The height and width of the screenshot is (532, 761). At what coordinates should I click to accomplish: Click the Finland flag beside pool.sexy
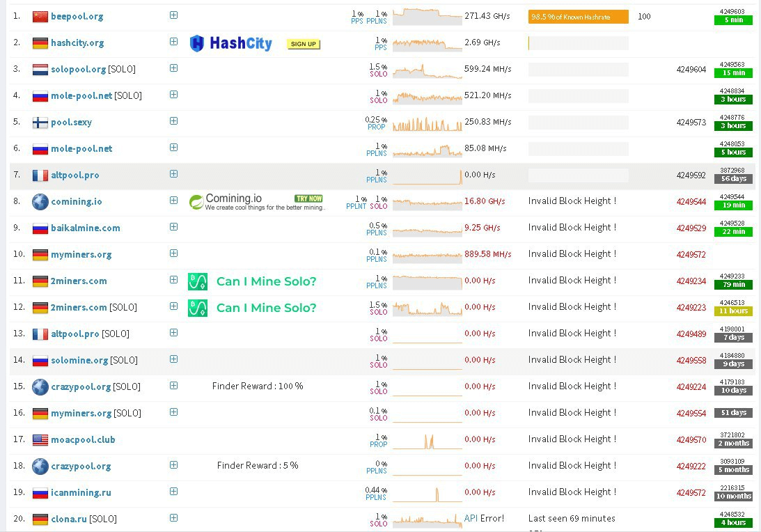point(40,123)
